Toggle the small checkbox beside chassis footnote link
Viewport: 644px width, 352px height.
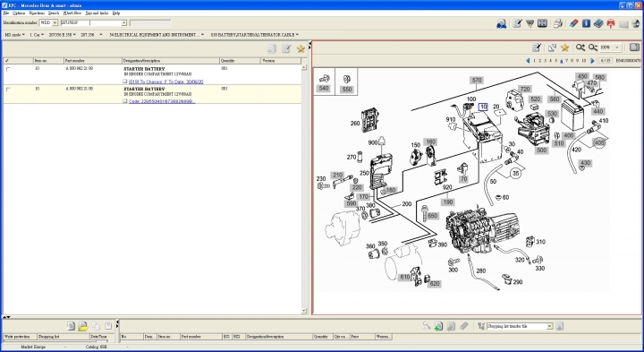pyautogui.click(x=125, y=82)
